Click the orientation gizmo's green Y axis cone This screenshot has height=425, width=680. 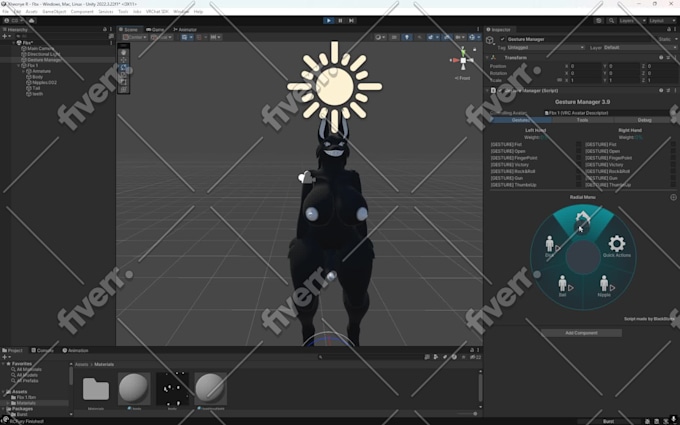point(463,51)
